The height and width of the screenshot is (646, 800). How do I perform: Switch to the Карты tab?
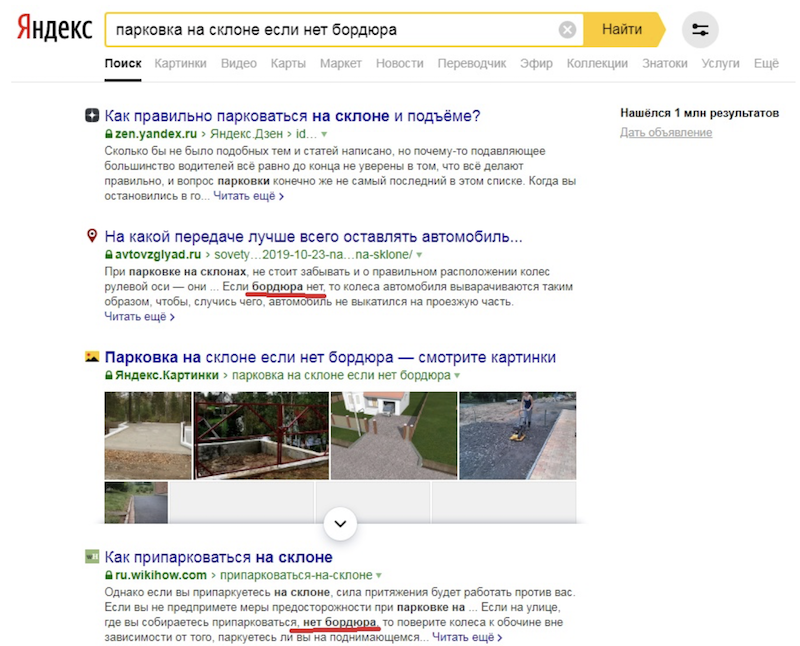coord(288,63)
